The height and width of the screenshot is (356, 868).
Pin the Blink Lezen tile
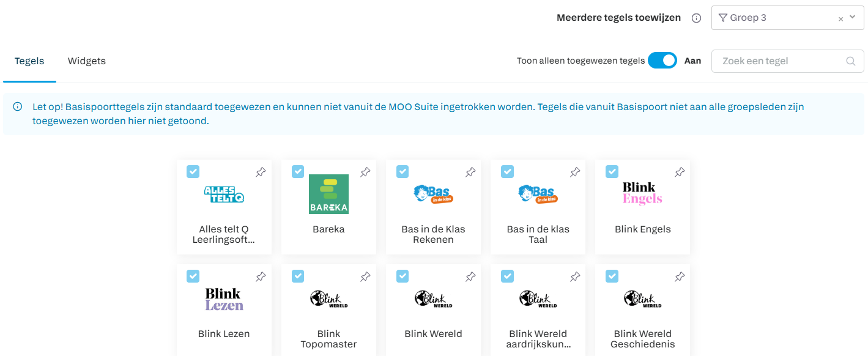[x=261, y=277]
